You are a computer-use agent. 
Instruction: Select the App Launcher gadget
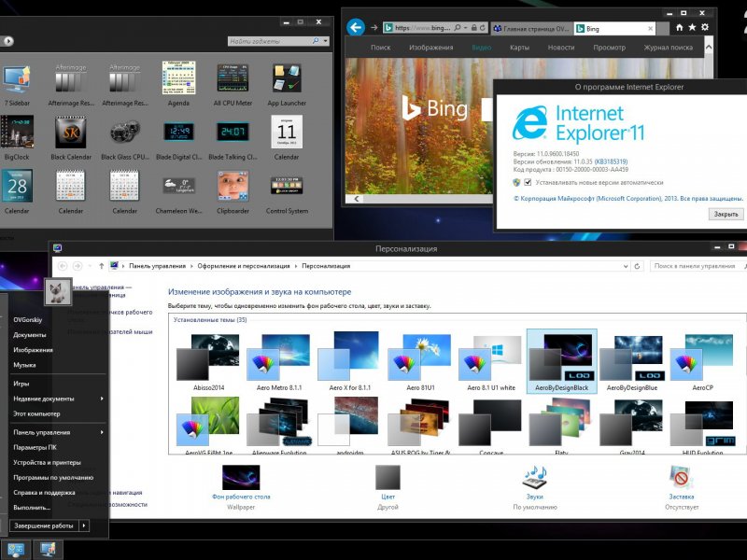pyautogui.click(x=287, y=84)
